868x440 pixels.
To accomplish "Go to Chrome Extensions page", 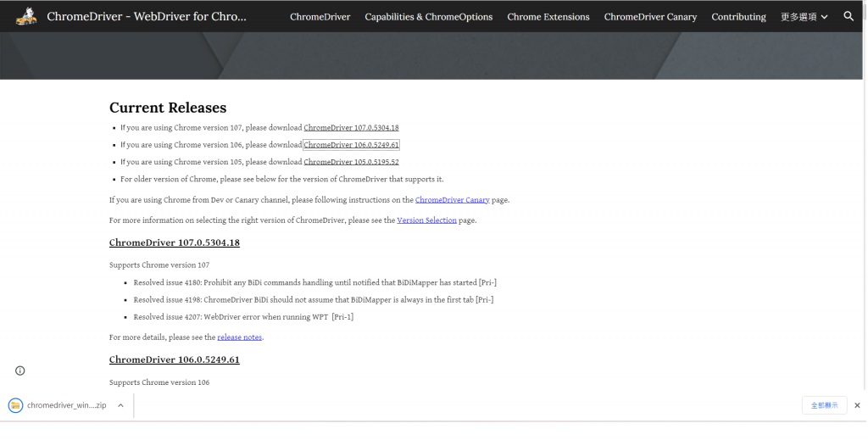I will (548, 17).
